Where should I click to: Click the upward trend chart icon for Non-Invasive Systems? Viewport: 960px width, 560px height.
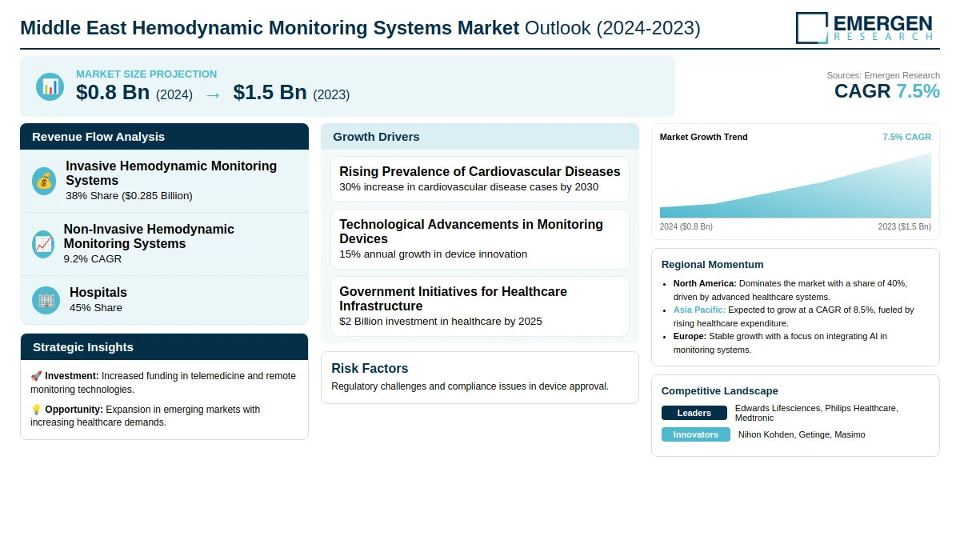[44, 244]
